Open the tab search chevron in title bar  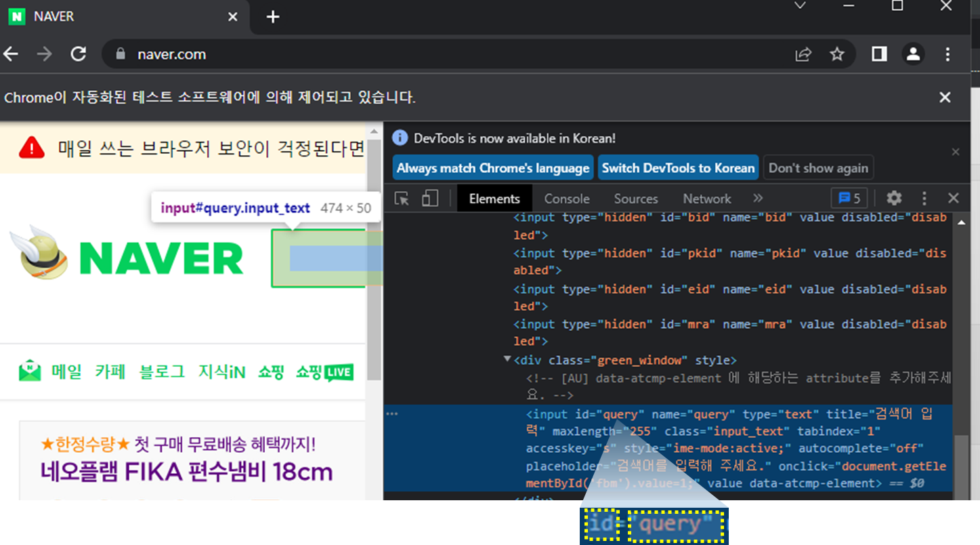pos(800,5)
